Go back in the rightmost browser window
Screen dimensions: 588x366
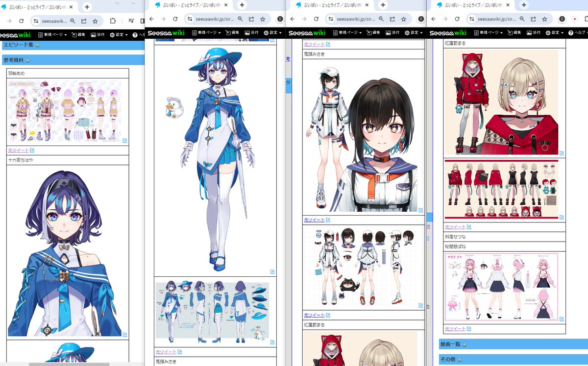pyautogui.click(x=434, y=19)
